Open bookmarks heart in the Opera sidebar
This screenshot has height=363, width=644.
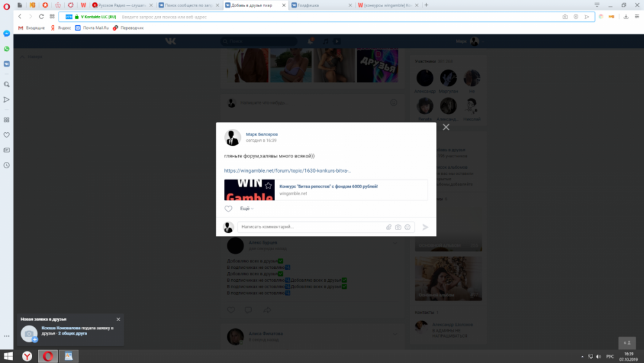click(x=6, y=135)
